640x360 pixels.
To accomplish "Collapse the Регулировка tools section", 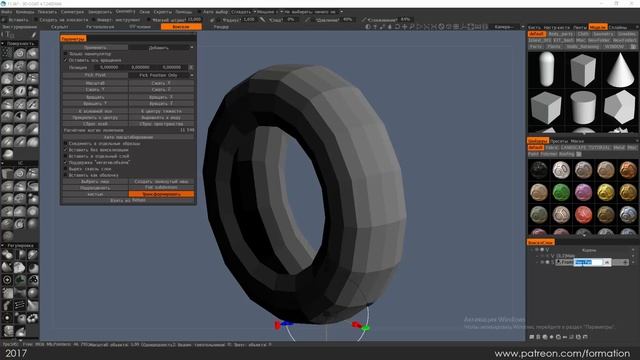I will coord(2,246).
